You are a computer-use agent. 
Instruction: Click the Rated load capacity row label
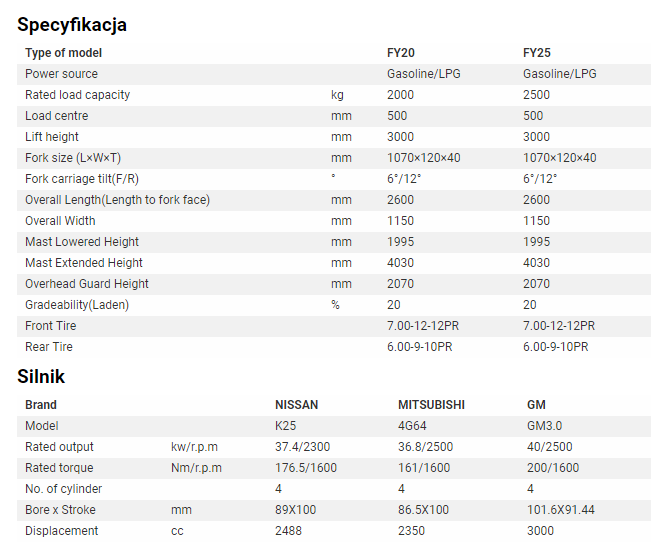tap(77, 95)
